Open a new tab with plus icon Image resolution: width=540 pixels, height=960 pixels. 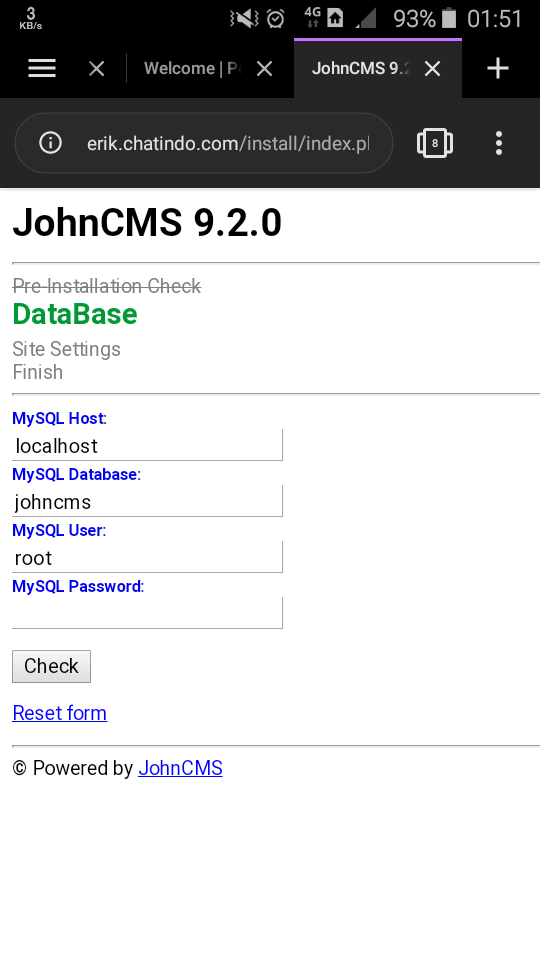(498, 68)
